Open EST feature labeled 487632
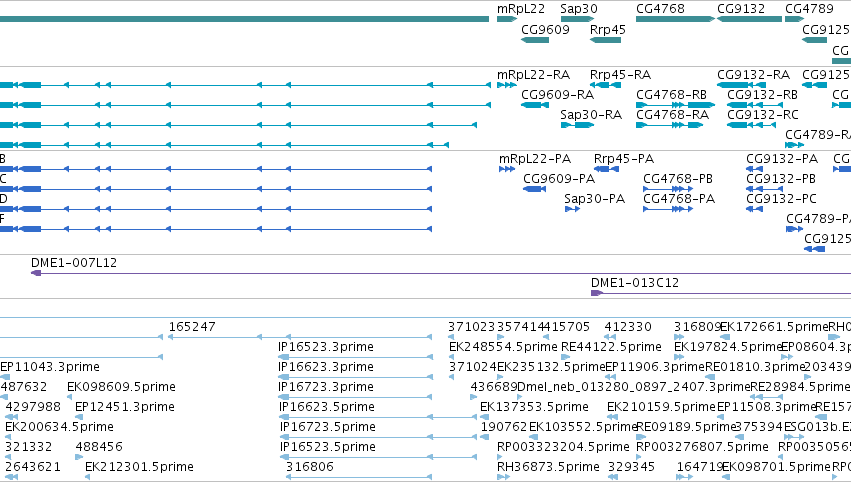 pos(23,387)
